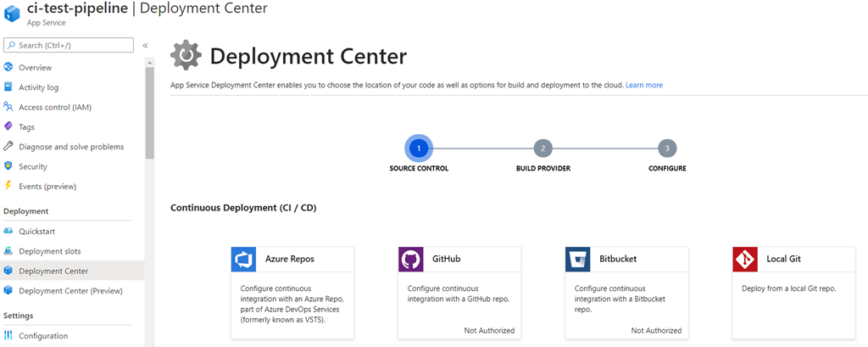Follow the Learn more link
The width and height of the screenshot is (868, 347).
pos(644,86)
